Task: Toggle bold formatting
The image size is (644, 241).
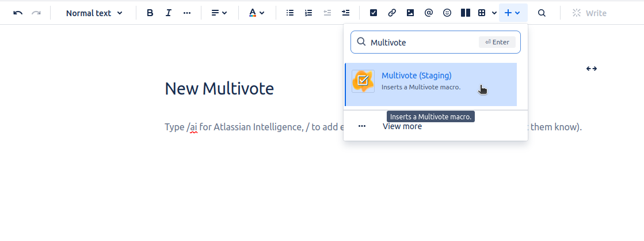Action: tap(150, 13)
